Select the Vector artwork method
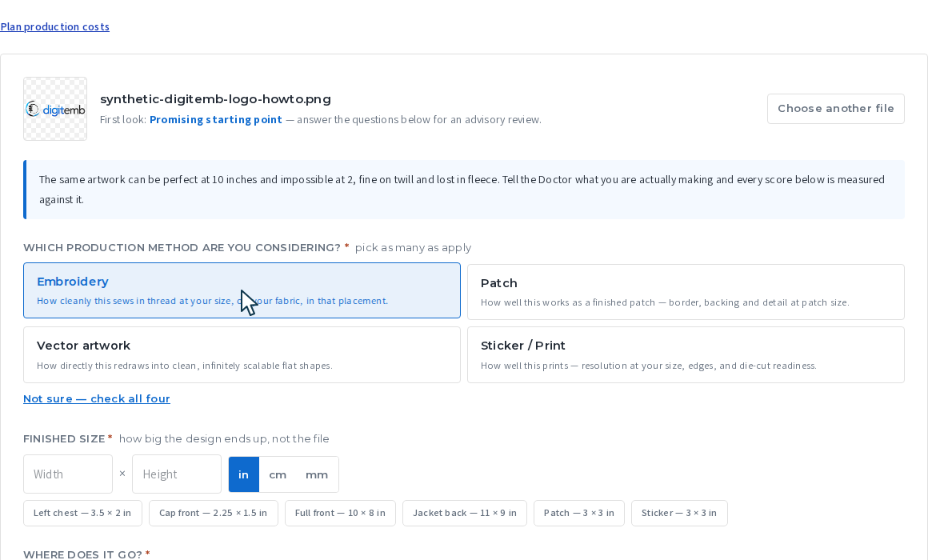The image size is (928, 560). pos(242,354)
